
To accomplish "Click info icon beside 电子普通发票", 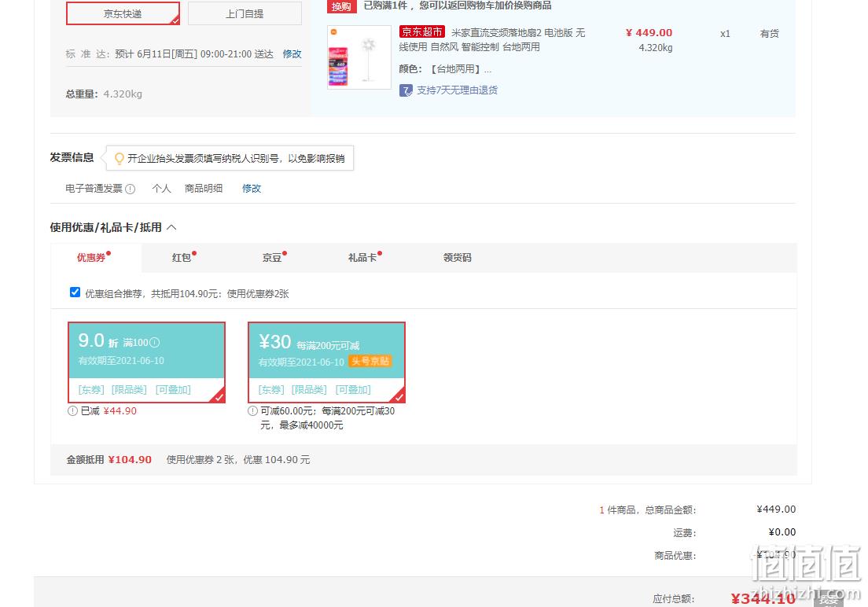I will click(130, 189).
